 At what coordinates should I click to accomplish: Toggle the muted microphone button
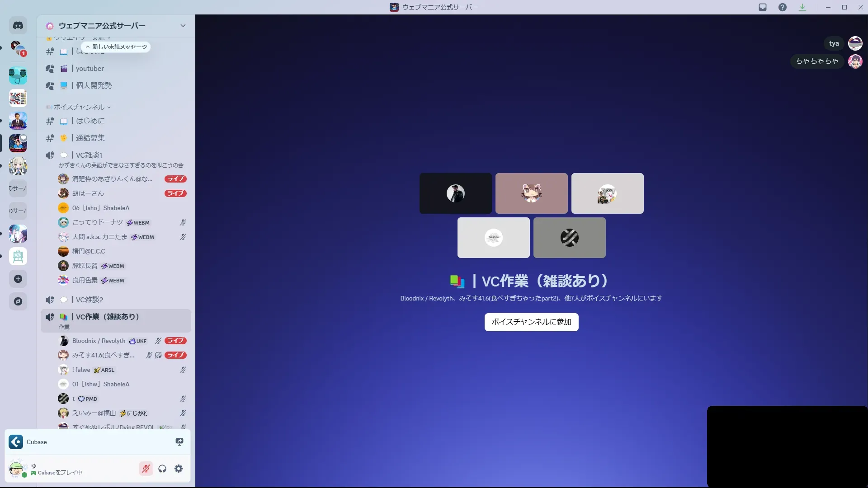[x=146, y=469]
